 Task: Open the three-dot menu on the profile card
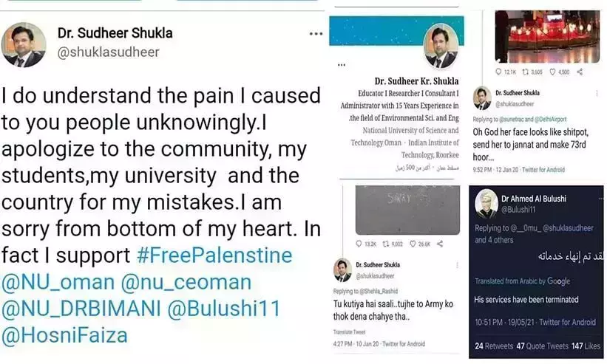click(341, 64)
